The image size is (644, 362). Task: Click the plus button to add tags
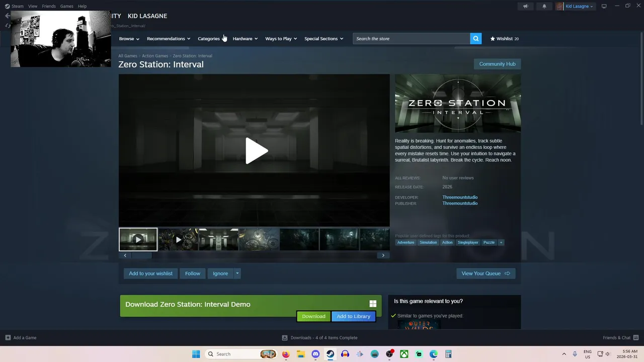point(501,242)
